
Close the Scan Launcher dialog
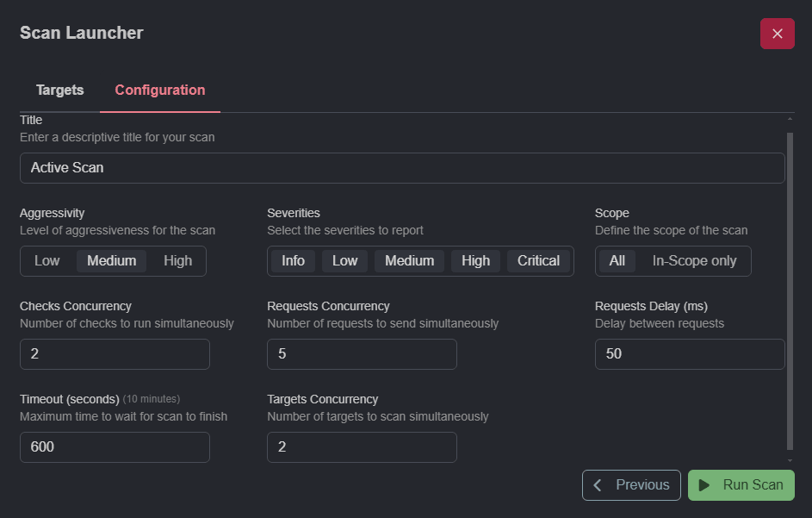777,34
